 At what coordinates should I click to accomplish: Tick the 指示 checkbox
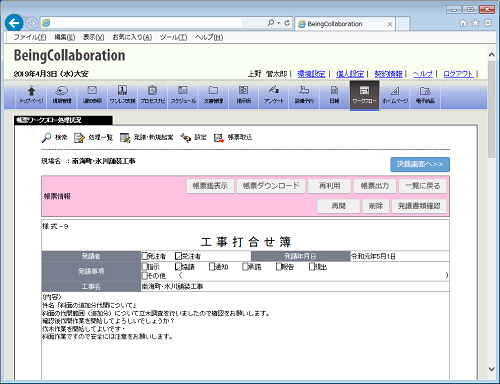click(145, 267)
